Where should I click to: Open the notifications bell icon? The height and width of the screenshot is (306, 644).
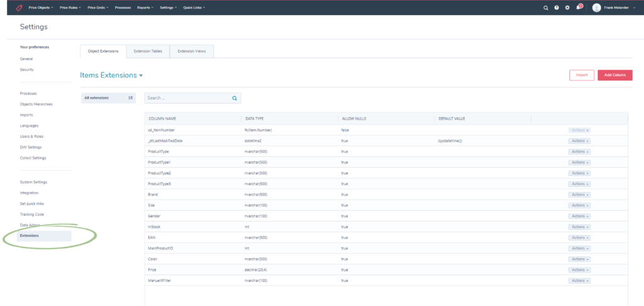pyautogui.click(x=579, y=8)
